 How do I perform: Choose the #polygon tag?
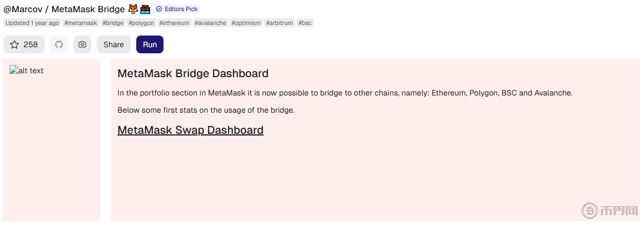(x=141, y=23)
